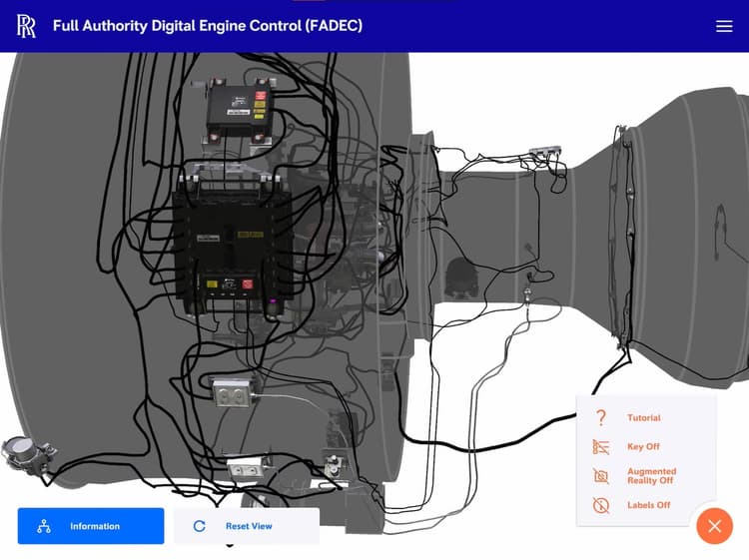Click the Tutorial question mark icon

click(x=601, y=418)
